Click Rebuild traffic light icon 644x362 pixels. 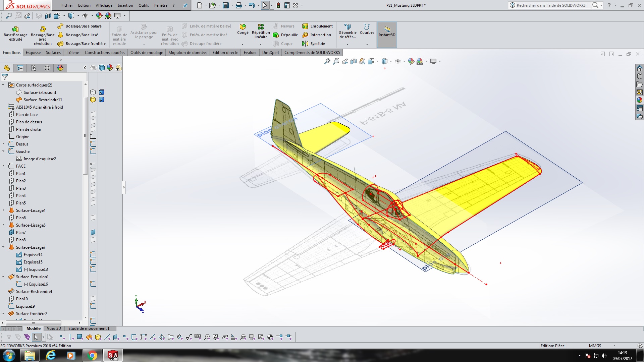(x=278, y=5)
